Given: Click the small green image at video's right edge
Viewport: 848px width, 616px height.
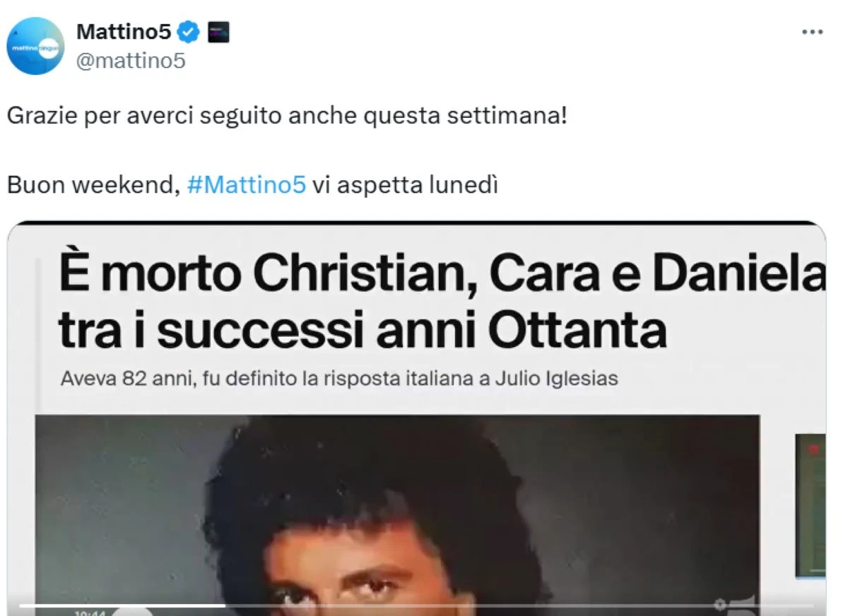Looking at the screenshot, I should 810,505.
